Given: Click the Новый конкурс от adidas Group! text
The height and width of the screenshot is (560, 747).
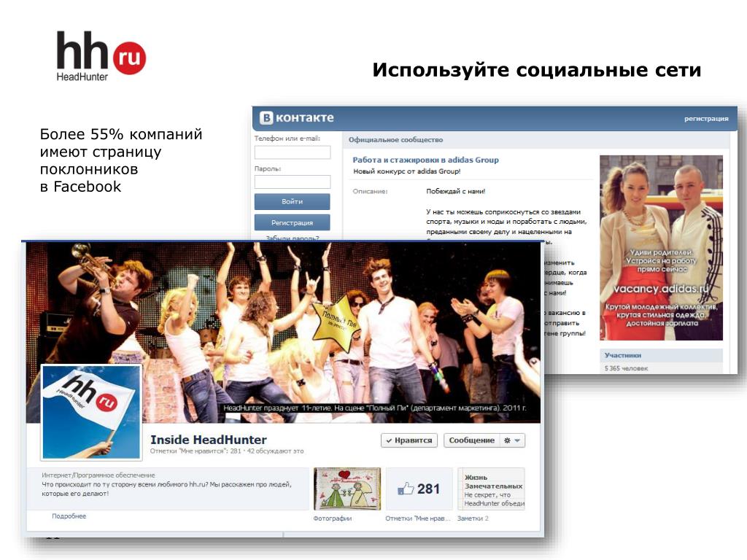Looking at the screenshot, I should [x=407, y=171].
